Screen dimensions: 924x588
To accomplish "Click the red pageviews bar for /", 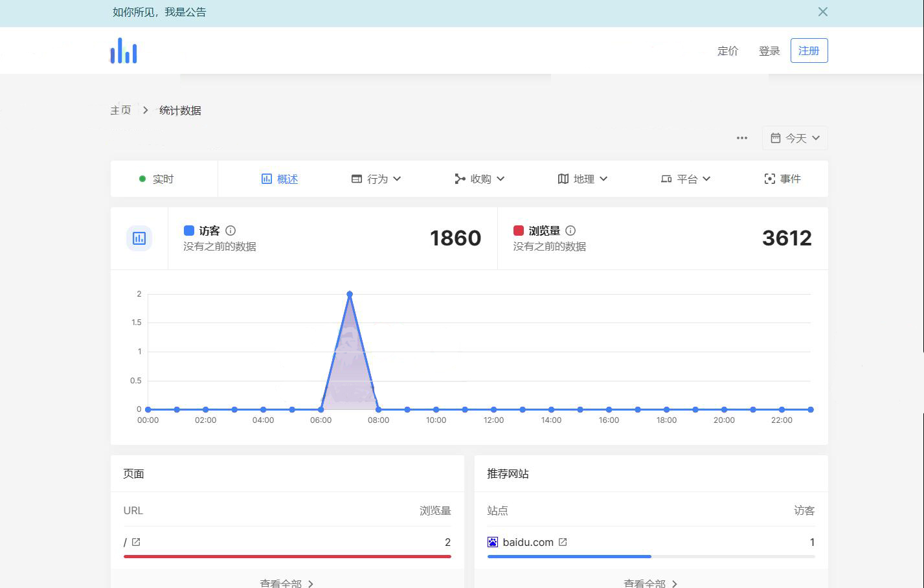I will coord(287,556).
